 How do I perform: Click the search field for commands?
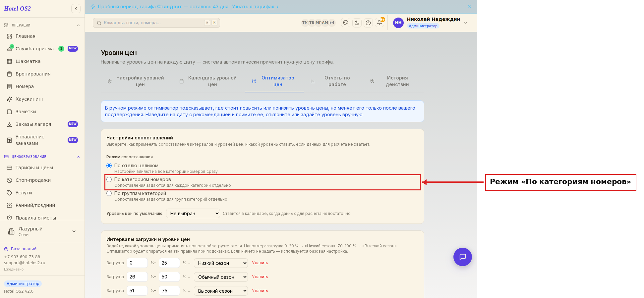tap(156, 23)
